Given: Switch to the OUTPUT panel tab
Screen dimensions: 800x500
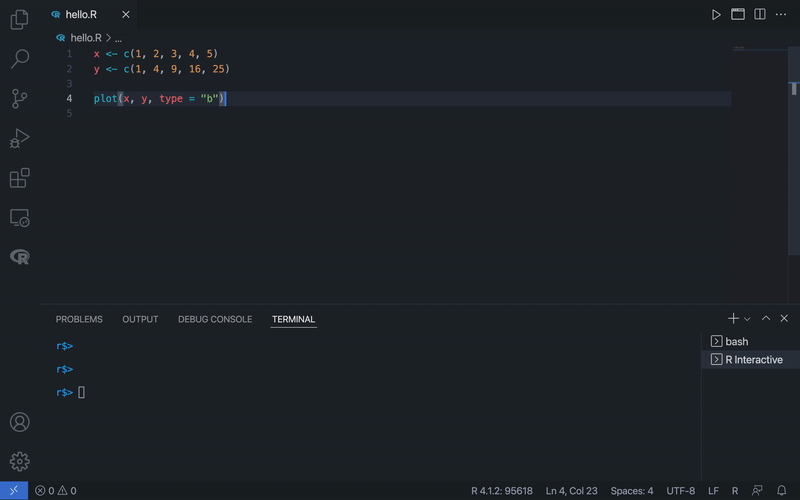Looking at the screenshot, I should click(140, 319).
